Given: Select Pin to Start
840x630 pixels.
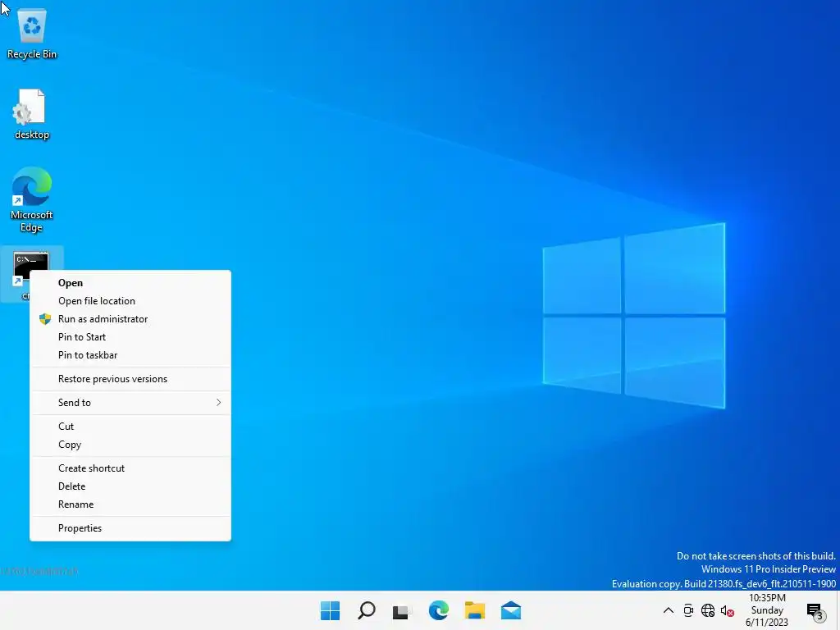Looking at the screenshot, I should (x=130, y=337).
